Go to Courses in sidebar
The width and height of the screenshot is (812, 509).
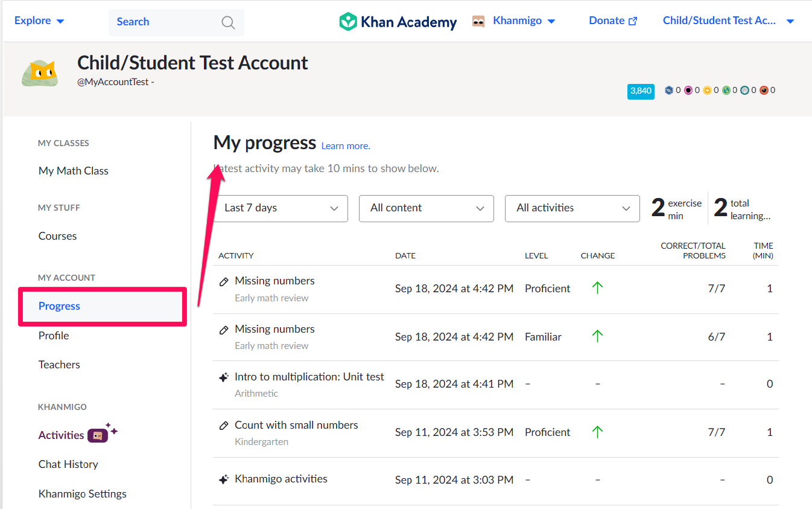click(x=58, y=236)
